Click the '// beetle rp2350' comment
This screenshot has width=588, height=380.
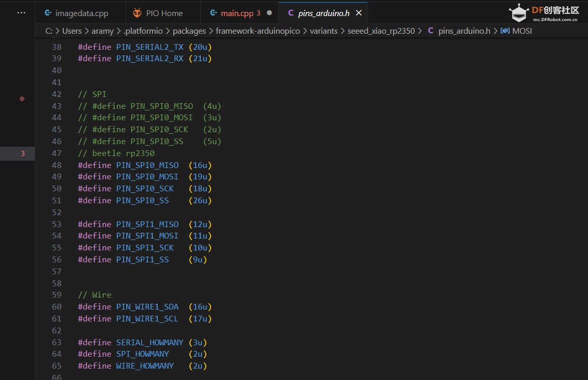(x=116, y=153)
